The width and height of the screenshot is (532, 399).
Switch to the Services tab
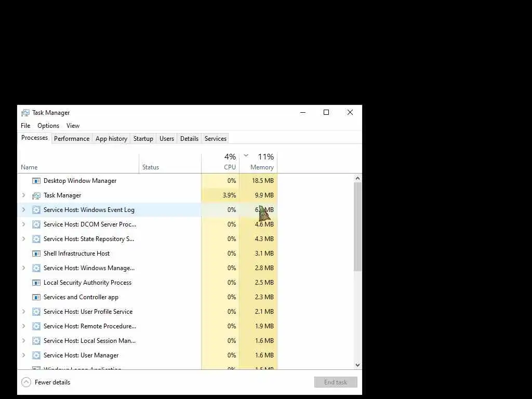click(x=216, y=138)
